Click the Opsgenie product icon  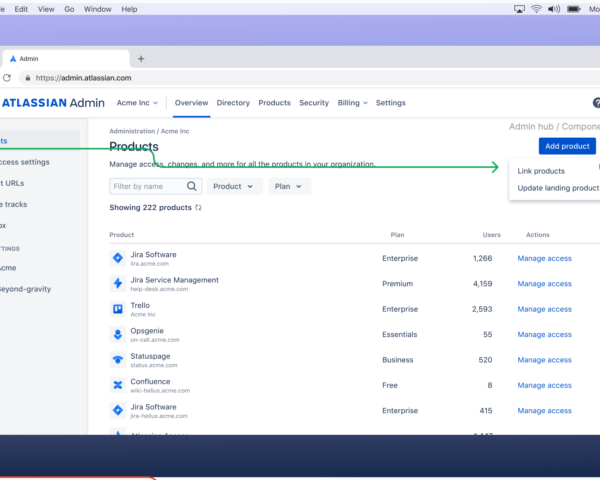point(117,334)
